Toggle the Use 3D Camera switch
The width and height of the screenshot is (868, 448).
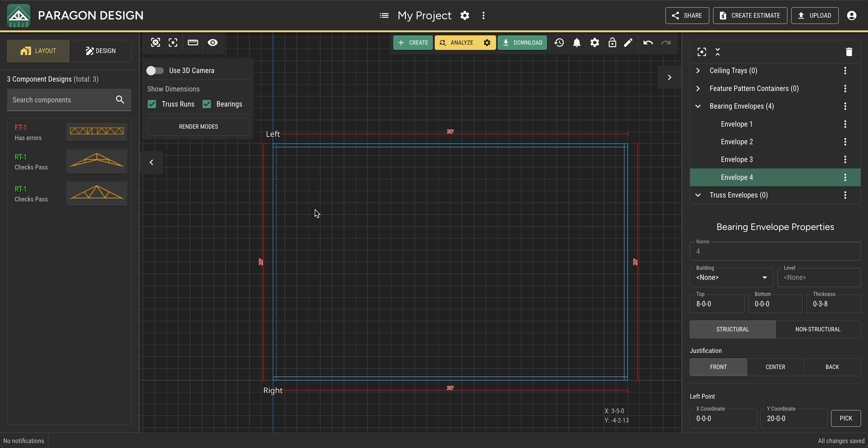coord(155,71)
